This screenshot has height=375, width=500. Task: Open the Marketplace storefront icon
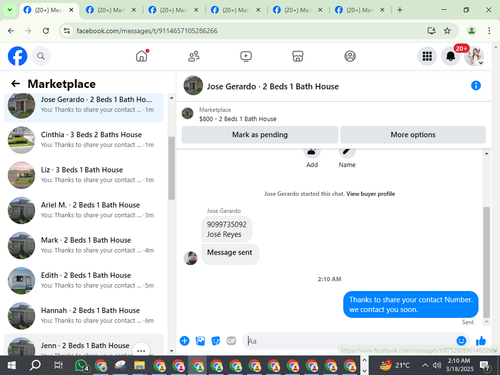298,56
